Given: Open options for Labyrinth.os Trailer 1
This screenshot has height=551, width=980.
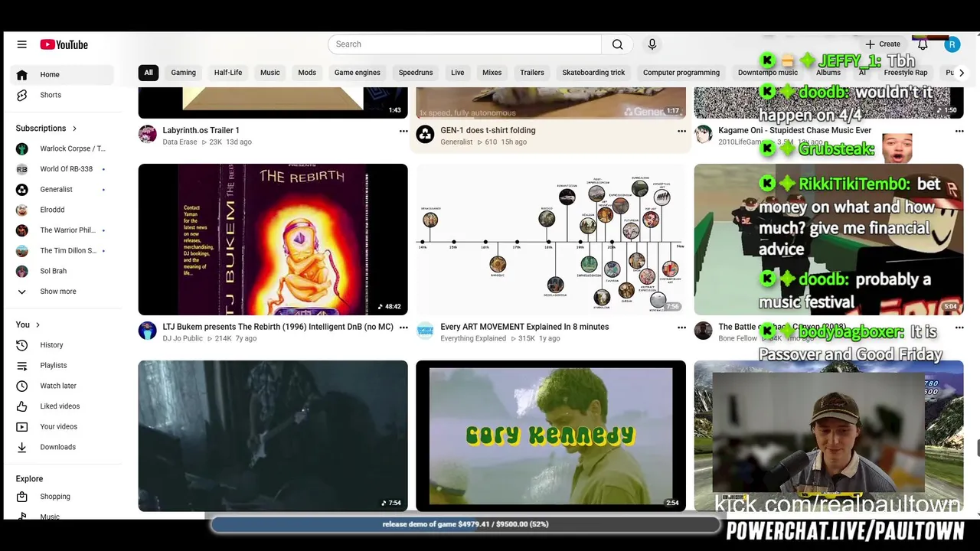Looking at the screenshot, I should pyautogui.click(x=403, y=131).
